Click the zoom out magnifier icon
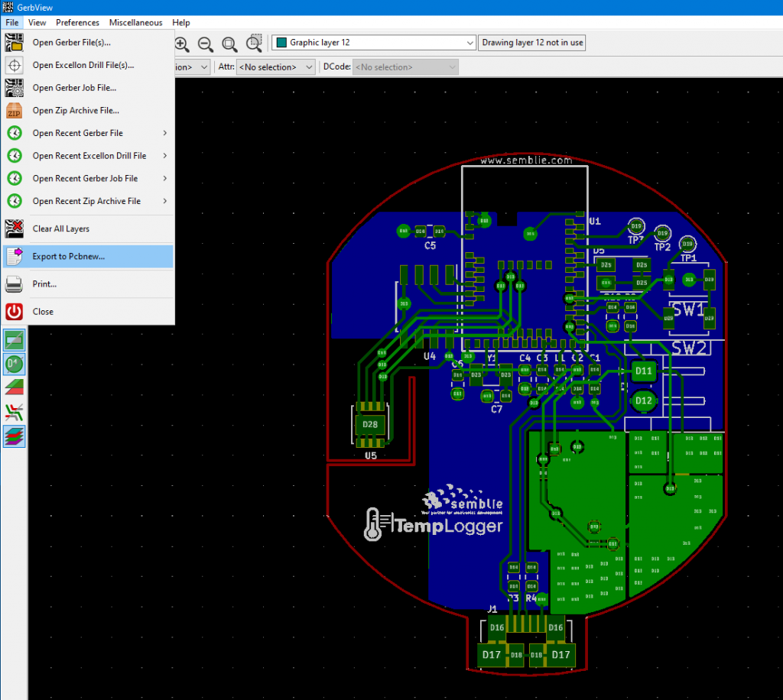This screenshot has height=700, width=783. pos(206,44)
